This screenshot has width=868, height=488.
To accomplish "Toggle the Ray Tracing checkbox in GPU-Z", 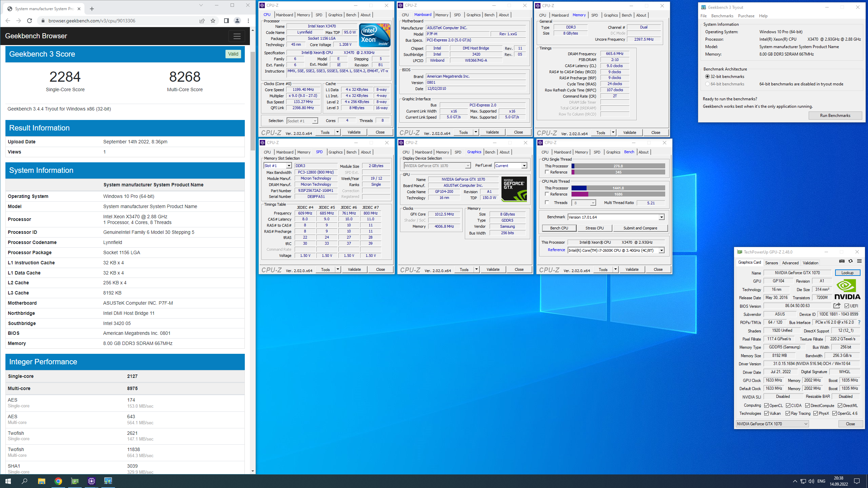I will [x=788, y=413].
